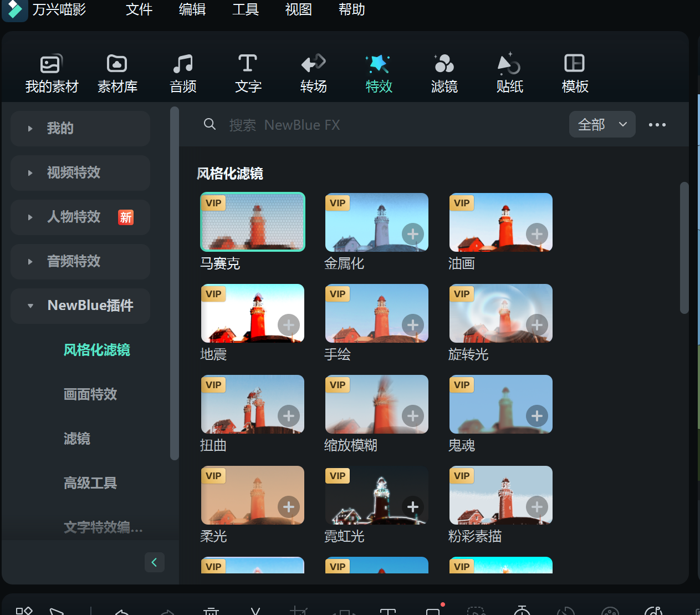Open the 全部 filter dropdown
This screenshot has width=700, height=615.
(602, 124)
